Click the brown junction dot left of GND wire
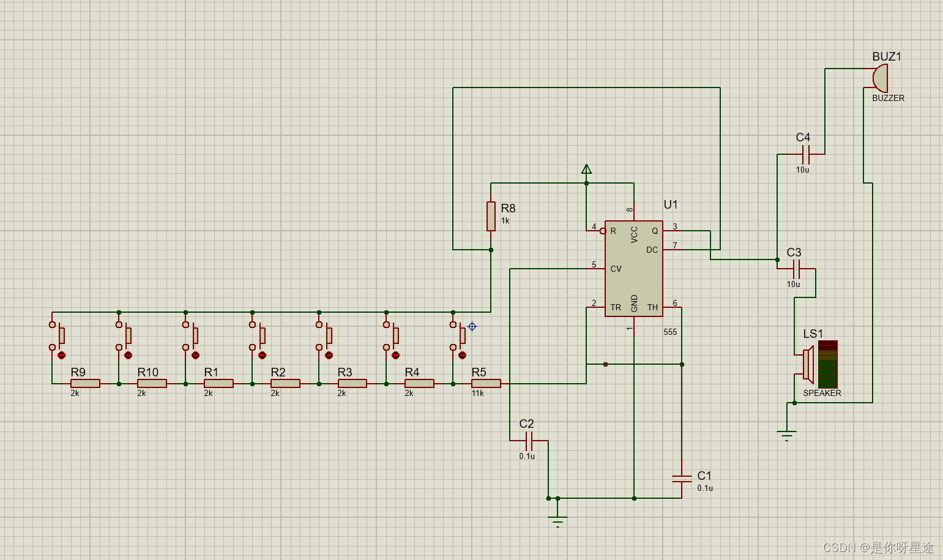 point(605,364)
